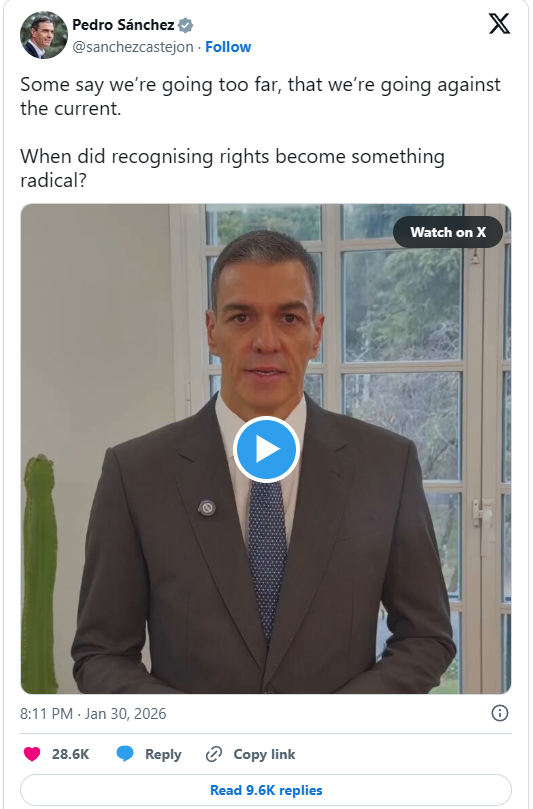Viewport: 533px width, 809px height.
Task: Open the info circle icon
Action: [x=499, y=713]
